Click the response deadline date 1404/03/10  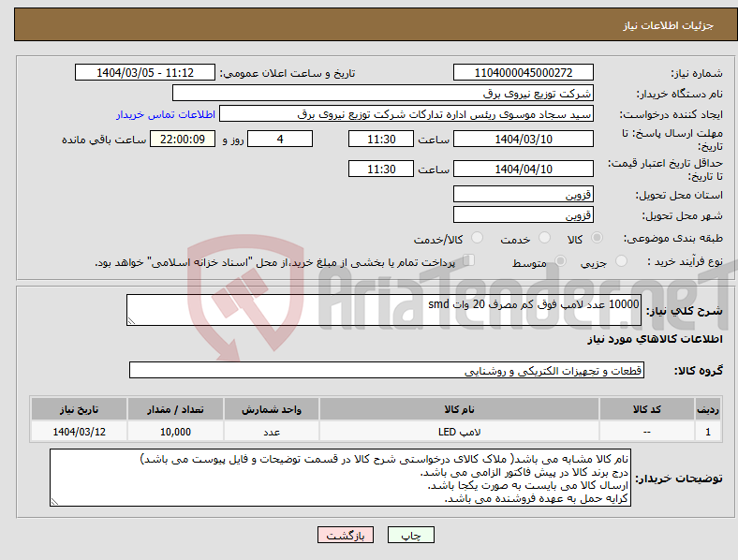tap(524, 139)
